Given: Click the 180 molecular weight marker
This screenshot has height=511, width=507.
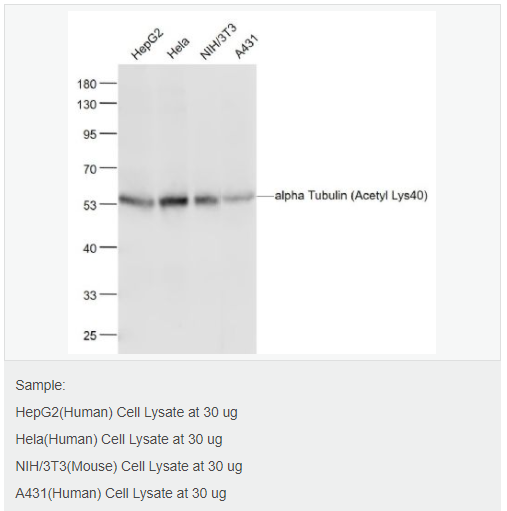Looking at the screenshot, I should coord(87,84).
